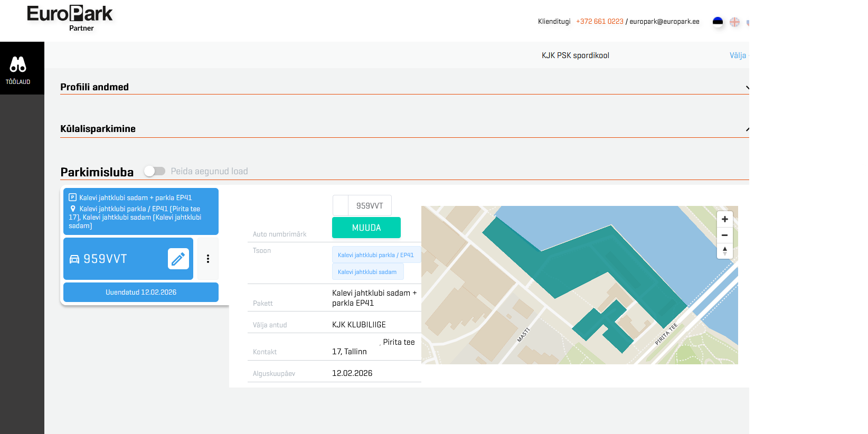Switch language to English flag

[734, 22]
